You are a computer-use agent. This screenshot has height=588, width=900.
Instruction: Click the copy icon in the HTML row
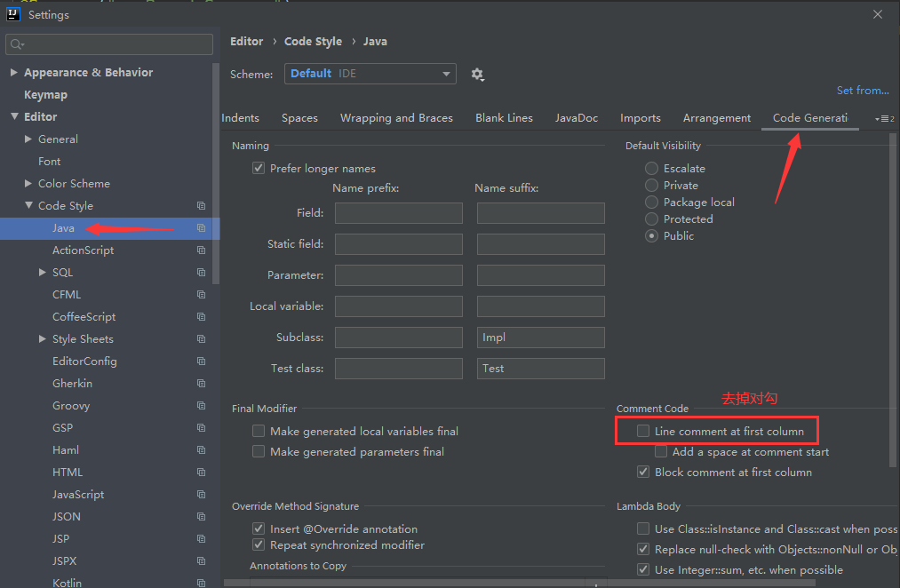coord(201,473)
